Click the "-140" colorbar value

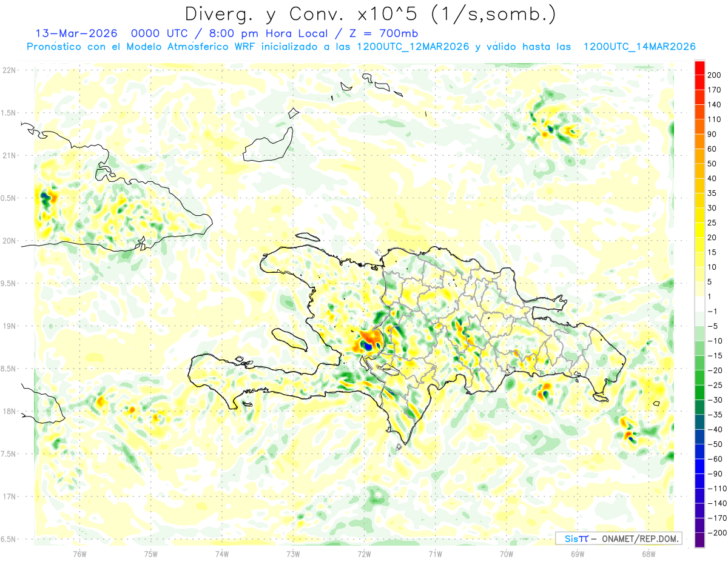click(x=717, y=503)
